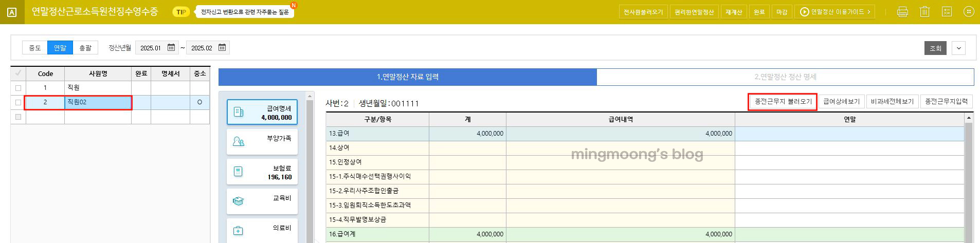Select employee name cell 직원02
This screenshot has height=243, width=980.
click(x=98, y=102)
